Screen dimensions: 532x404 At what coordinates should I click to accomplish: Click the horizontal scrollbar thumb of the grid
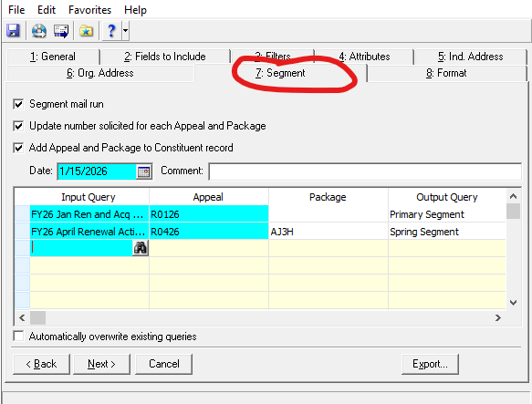pos(37,318)
